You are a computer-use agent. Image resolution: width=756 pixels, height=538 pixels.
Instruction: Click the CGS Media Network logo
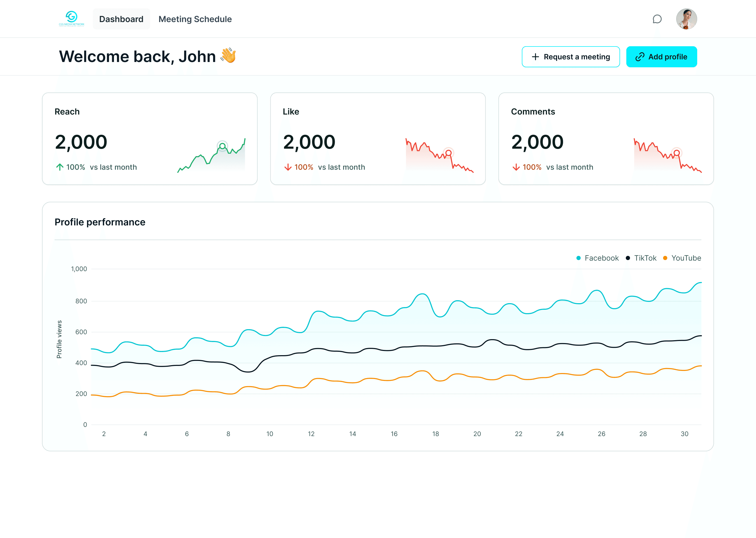coord(71,19)
